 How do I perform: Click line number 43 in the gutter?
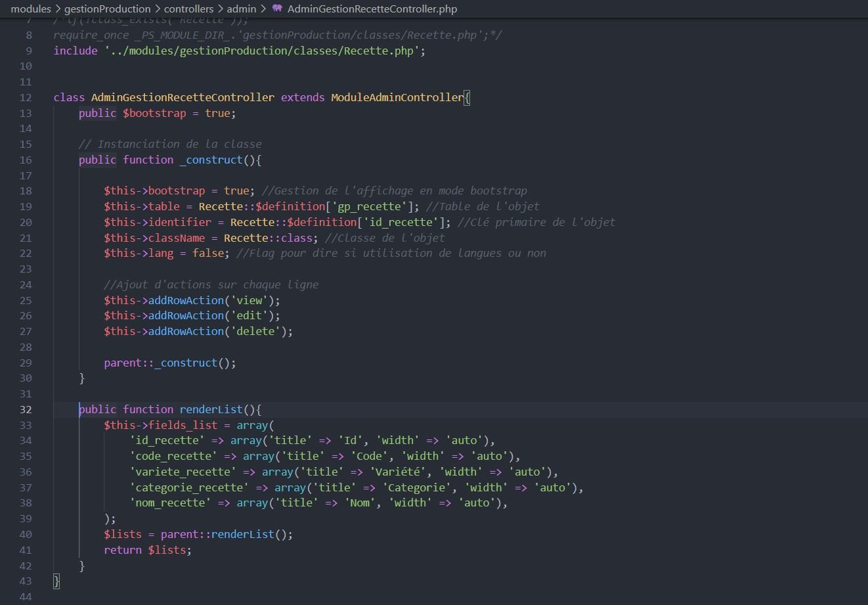(26, 581)
